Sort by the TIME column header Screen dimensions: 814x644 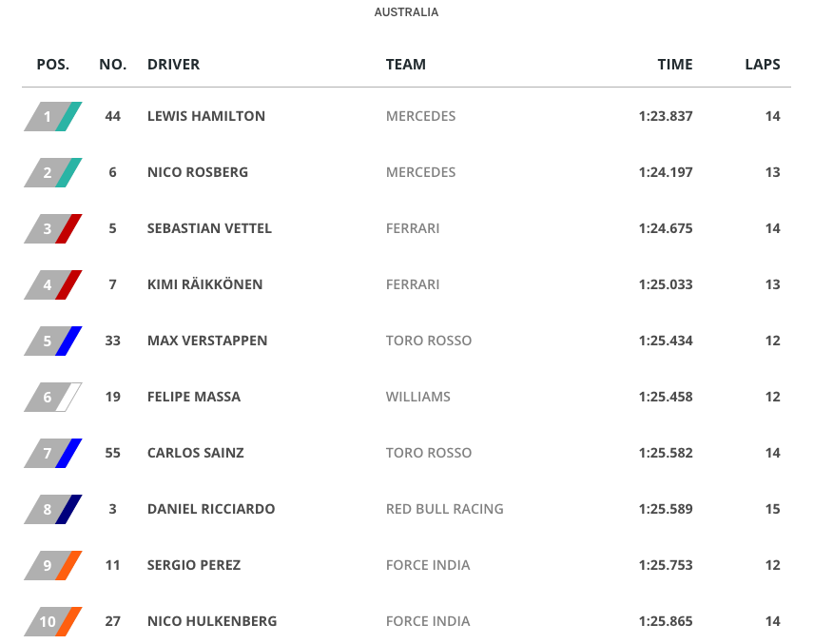tap(675, 65)
